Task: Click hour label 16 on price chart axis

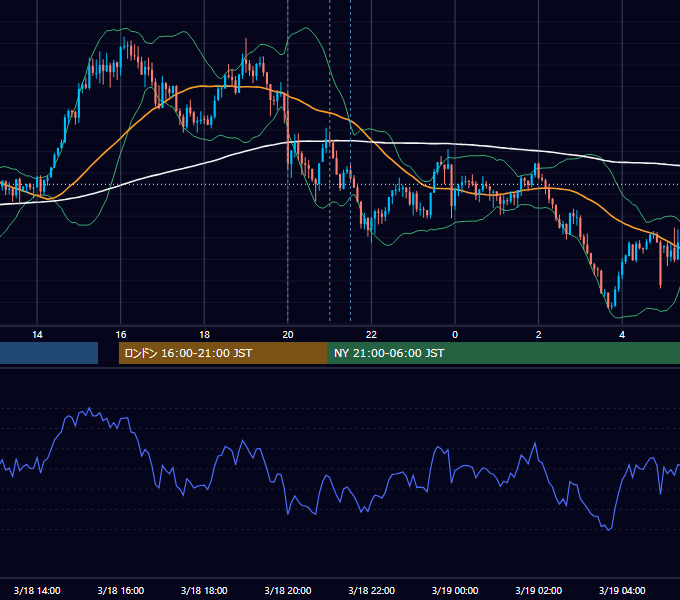Action: [121, 335]
